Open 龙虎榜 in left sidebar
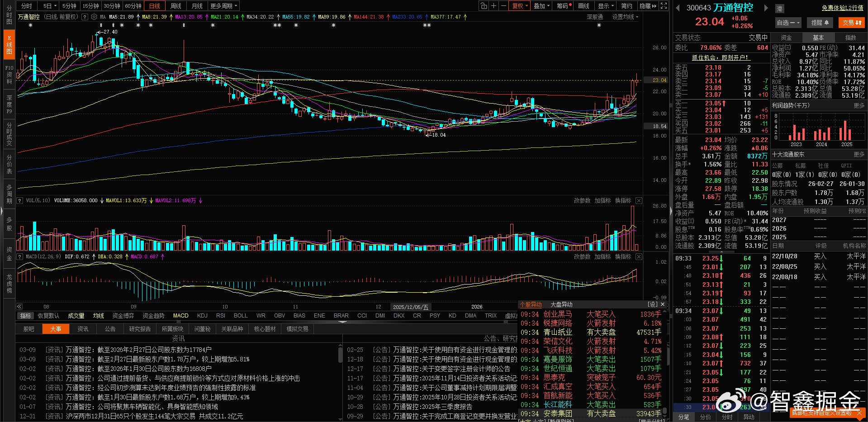Viewport: 868px width, 422px height. 9,284
